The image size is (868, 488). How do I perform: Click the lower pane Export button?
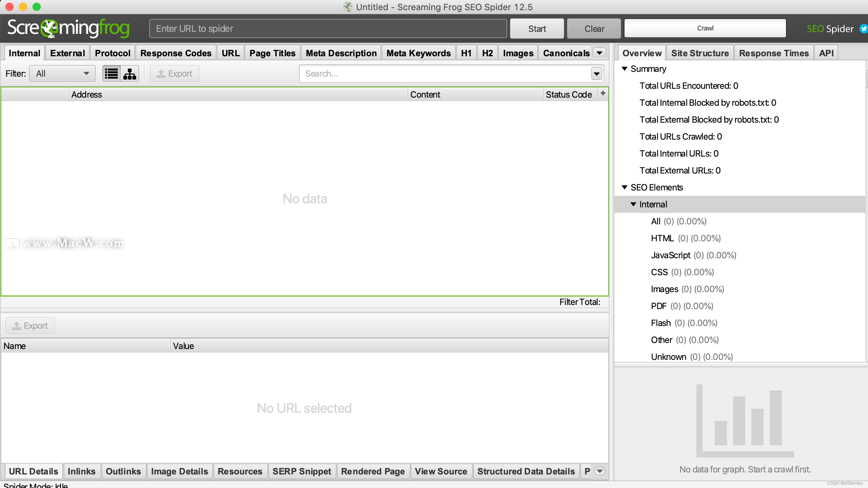[x=30, y=326]
